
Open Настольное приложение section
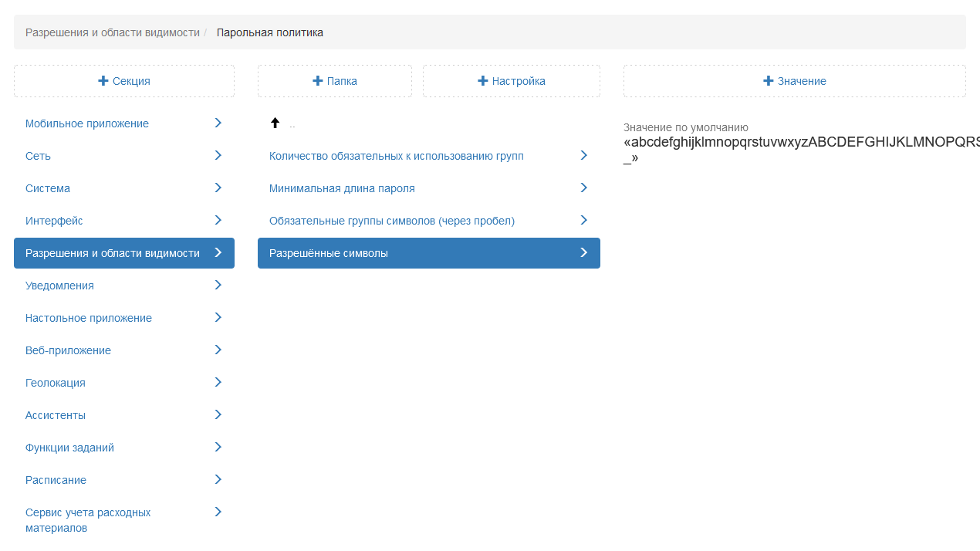pyautogui.click(x=89, y=318)
